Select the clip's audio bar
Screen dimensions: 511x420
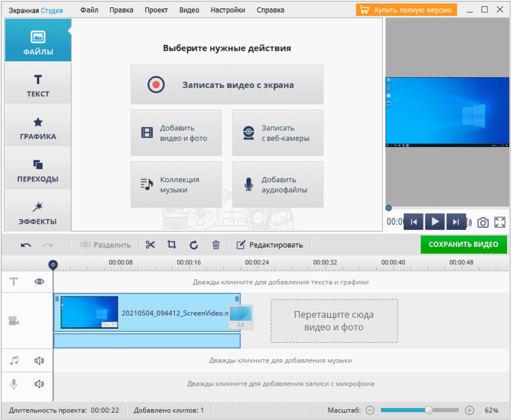pos(147,341)
